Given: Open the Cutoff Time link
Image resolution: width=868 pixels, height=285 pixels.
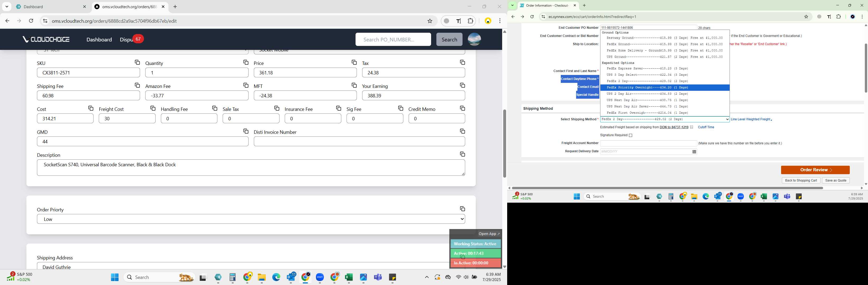Looking at the screenshot, I should pyautogui.click(x=706, y=127).
